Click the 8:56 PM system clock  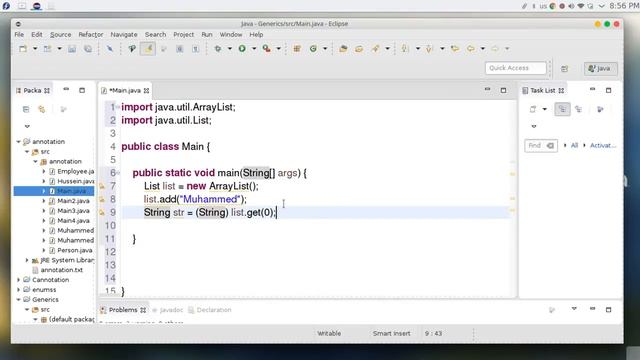coord(624,6)
